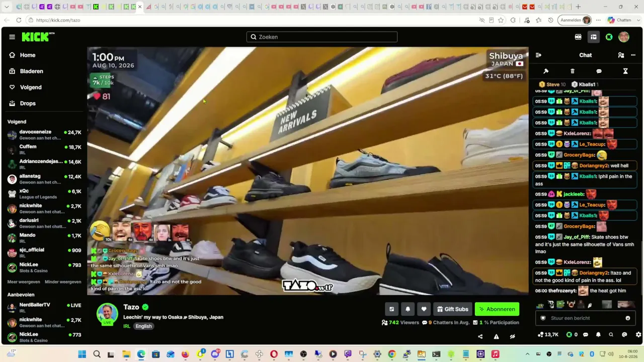Collapse list with Minder weergeven
The image size is (644, 362).
pyautogui.click(x=63, y=282)
